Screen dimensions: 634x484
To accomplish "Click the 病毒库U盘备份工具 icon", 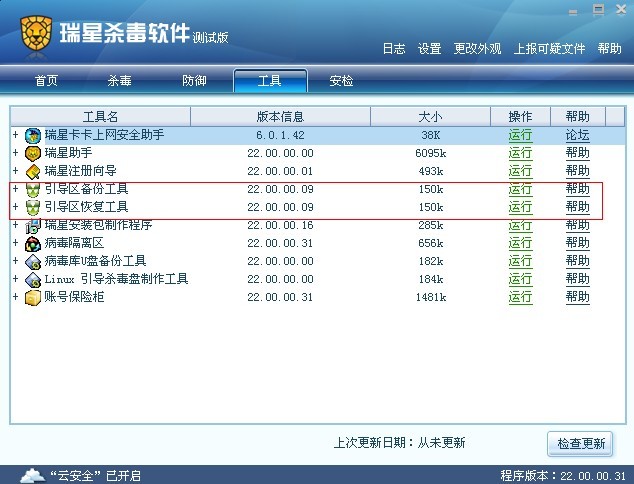I will click(33, 262).
